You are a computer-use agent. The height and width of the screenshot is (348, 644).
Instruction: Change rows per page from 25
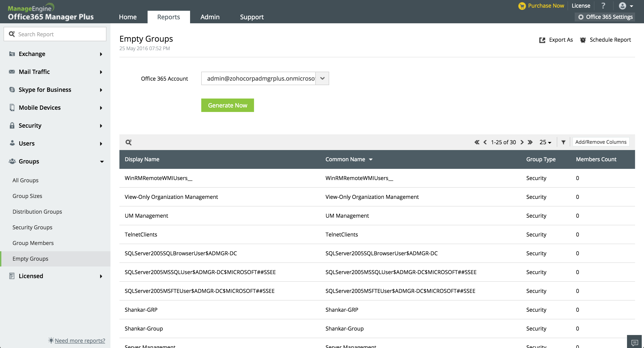pos(545,142)
